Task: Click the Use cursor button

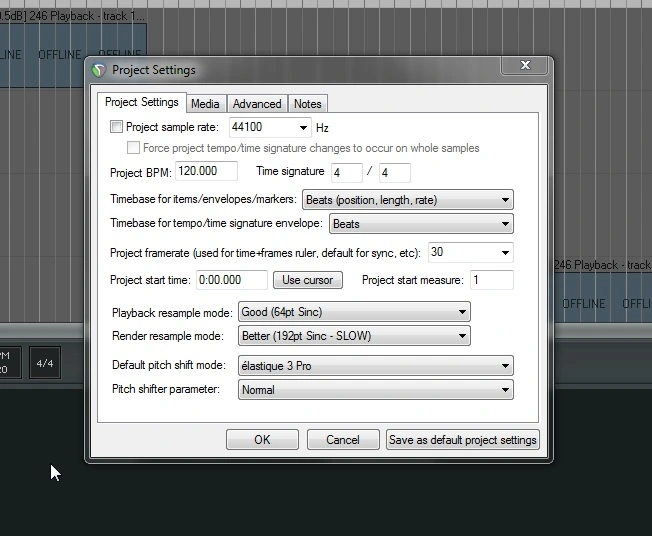Action: [308, 280]
